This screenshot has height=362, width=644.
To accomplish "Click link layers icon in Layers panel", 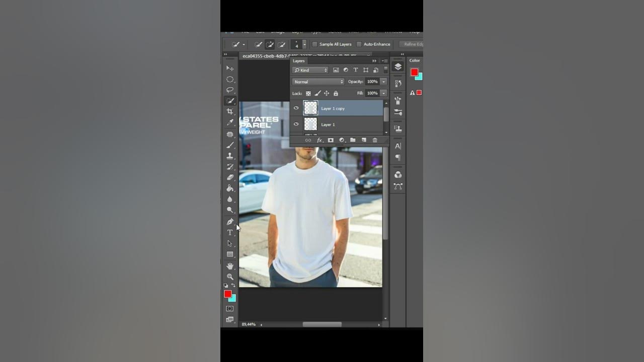I will (x=308, y=140).
